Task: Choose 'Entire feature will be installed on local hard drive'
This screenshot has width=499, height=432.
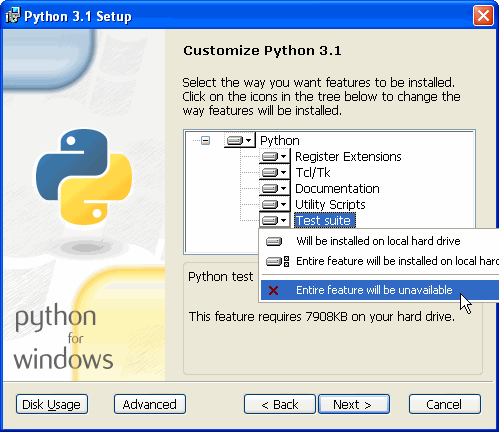Action: click(x=380, y=261)
